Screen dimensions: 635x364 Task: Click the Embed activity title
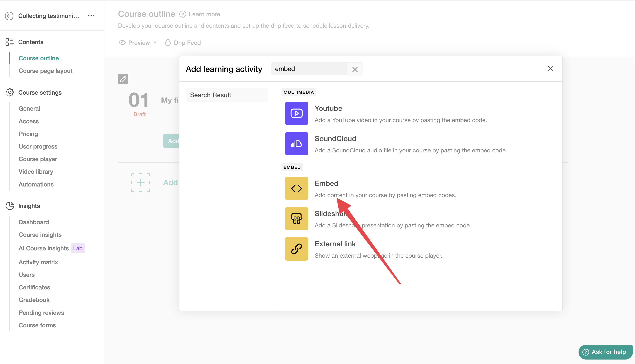click(x=326, y=183)
